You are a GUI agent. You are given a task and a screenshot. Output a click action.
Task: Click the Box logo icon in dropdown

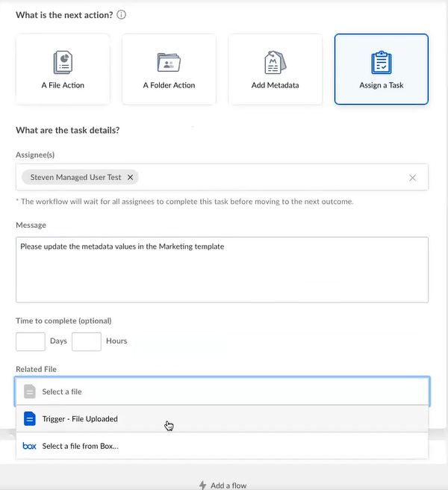[x=29, y=446]
